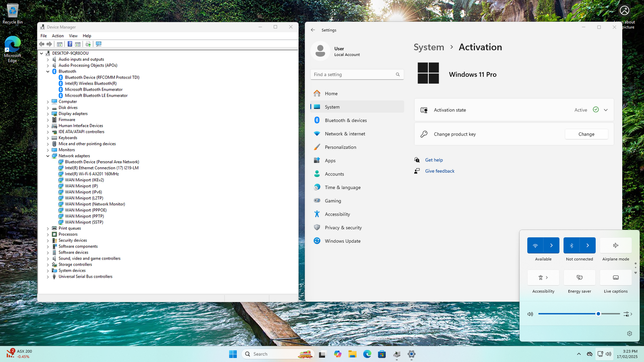Expand the Display adapters node
644x362 pixels.
click(x=48, y=114)
